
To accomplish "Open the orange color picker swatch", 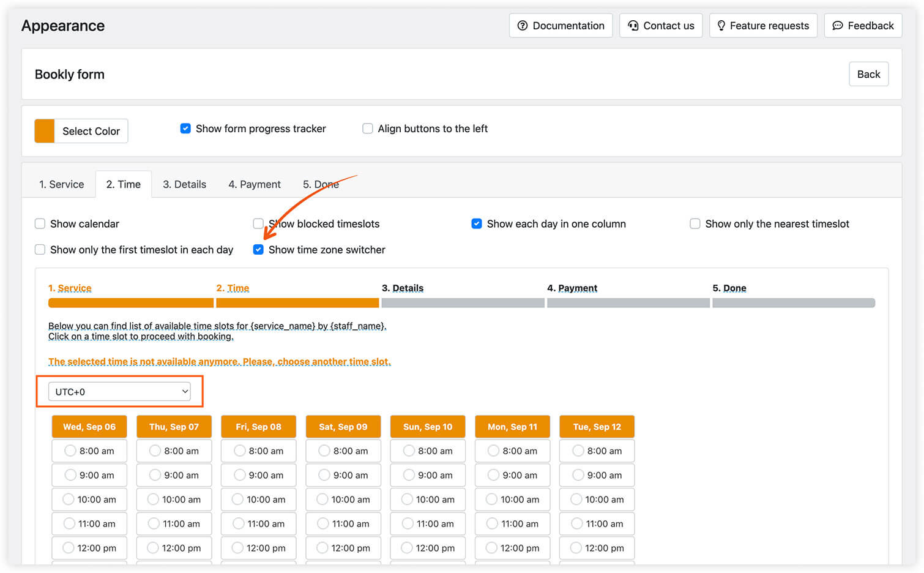I will [45, 131].
